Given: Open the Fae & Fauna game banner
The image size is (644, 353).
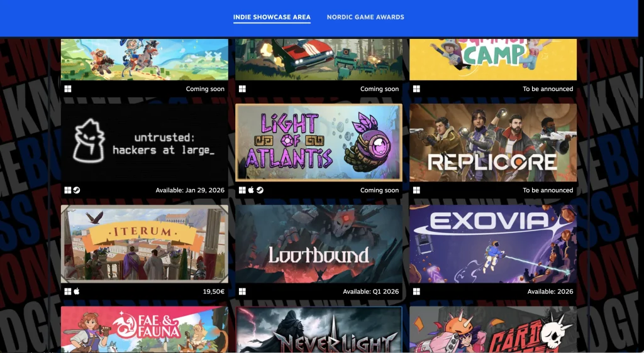Looking at the screenshot, I should tap(145, 330).
